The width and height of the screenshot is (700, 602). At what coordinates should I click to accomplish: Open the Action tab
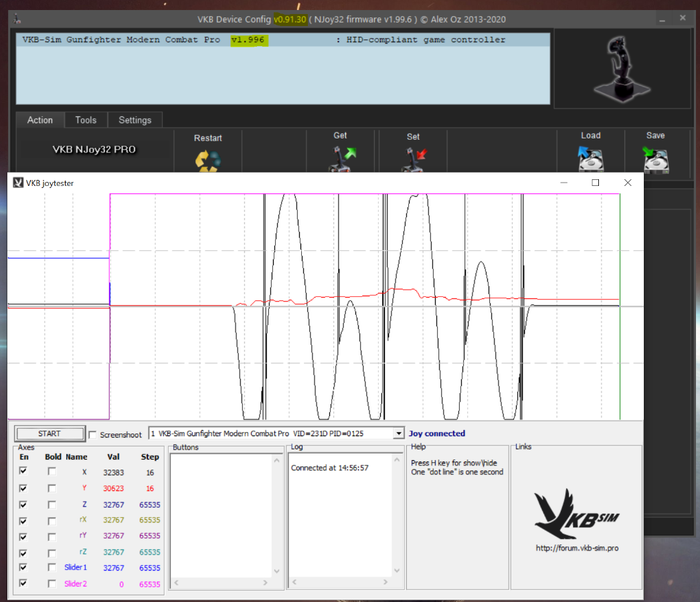click(x=40, y=120)
